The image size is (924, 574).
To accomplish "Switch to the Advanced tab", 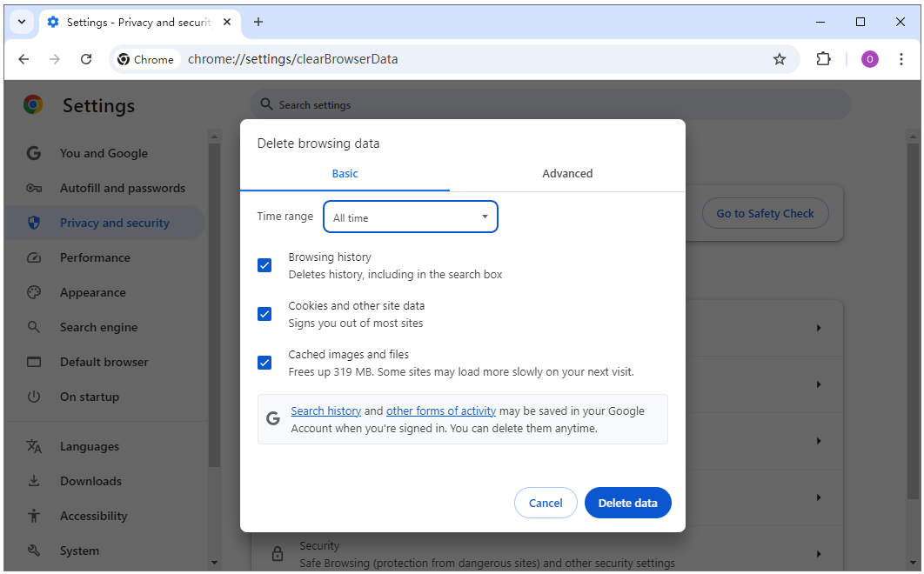I will click(x=567, y=173).
